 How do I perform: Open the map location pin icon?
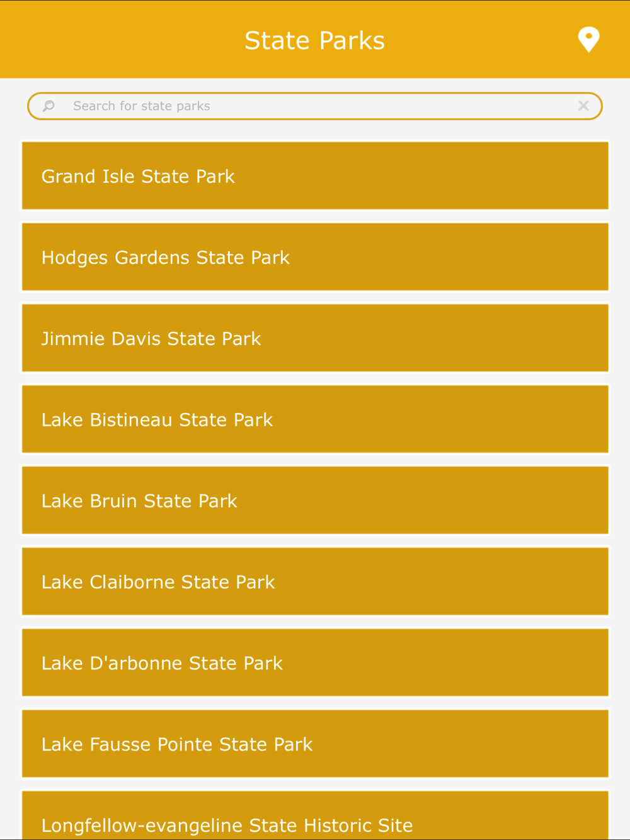(588, 40)
